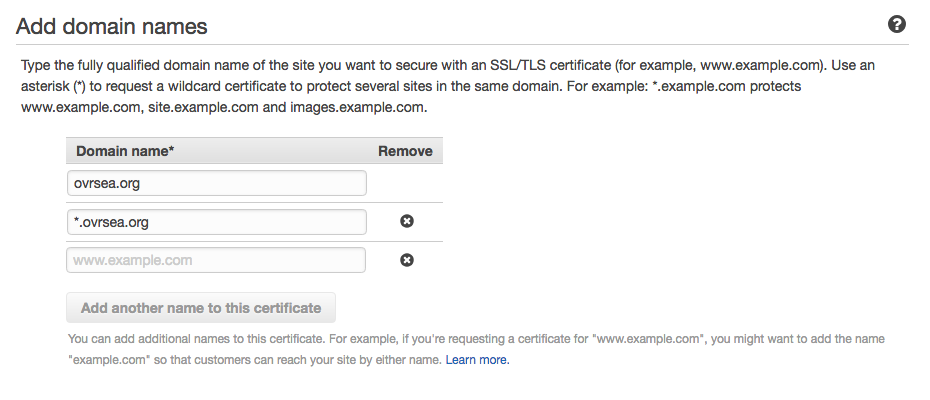This screenshot has width=930, height=400.
Task: Click Add another name to this certificate
Action: [201, 307]
